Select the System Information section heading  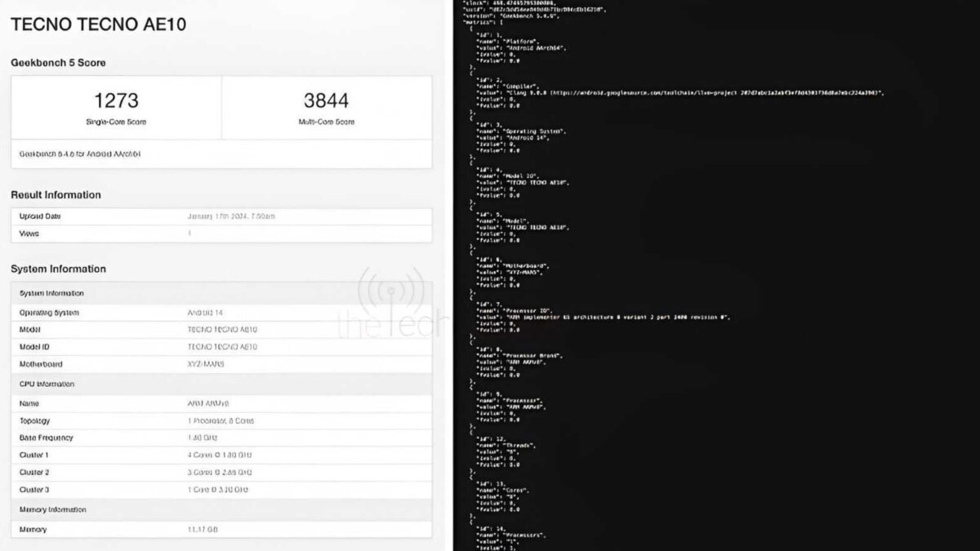click(58, 269)
